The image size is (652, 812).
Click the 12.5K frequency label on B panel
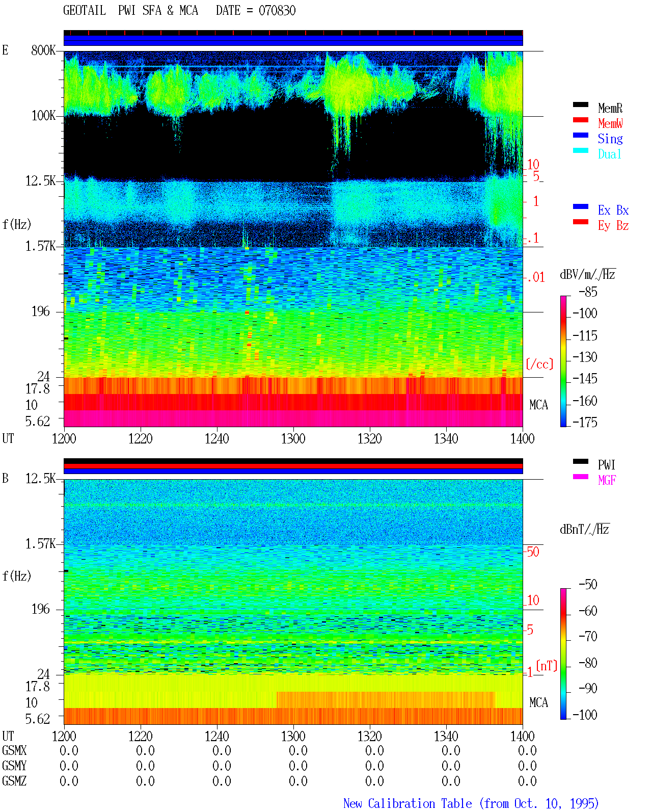[x=41, y=478]
